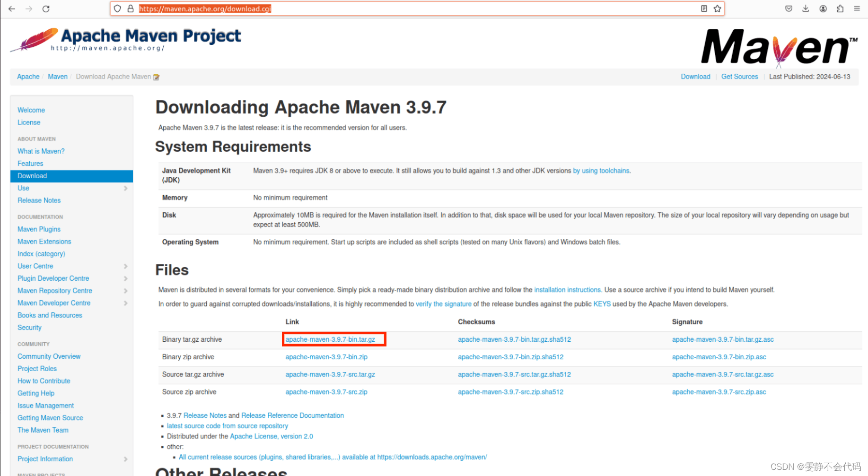This screenshot has height=476, width=868.
Task: Open Download in the top navigation
Action: [695, 76]
